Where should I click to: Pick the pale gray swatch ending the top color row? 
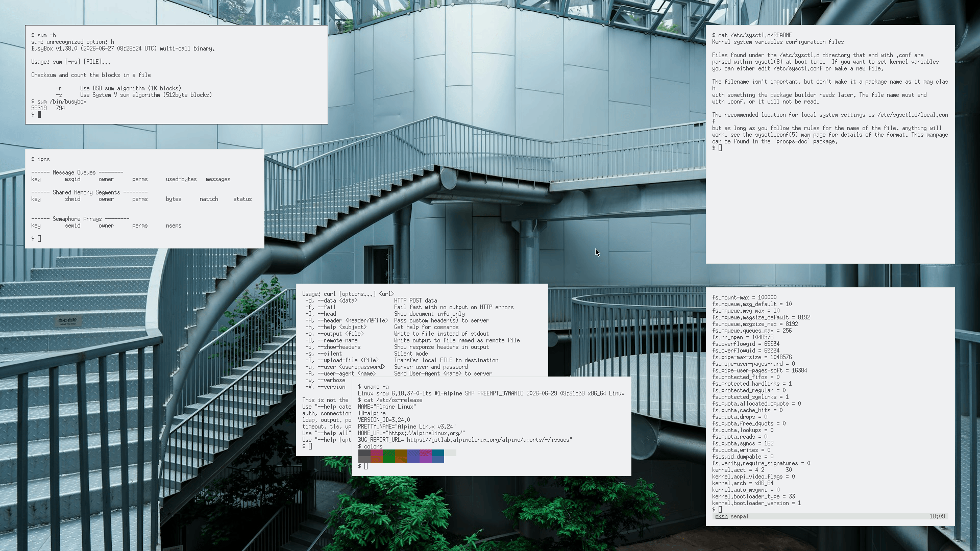coord(450,453)
